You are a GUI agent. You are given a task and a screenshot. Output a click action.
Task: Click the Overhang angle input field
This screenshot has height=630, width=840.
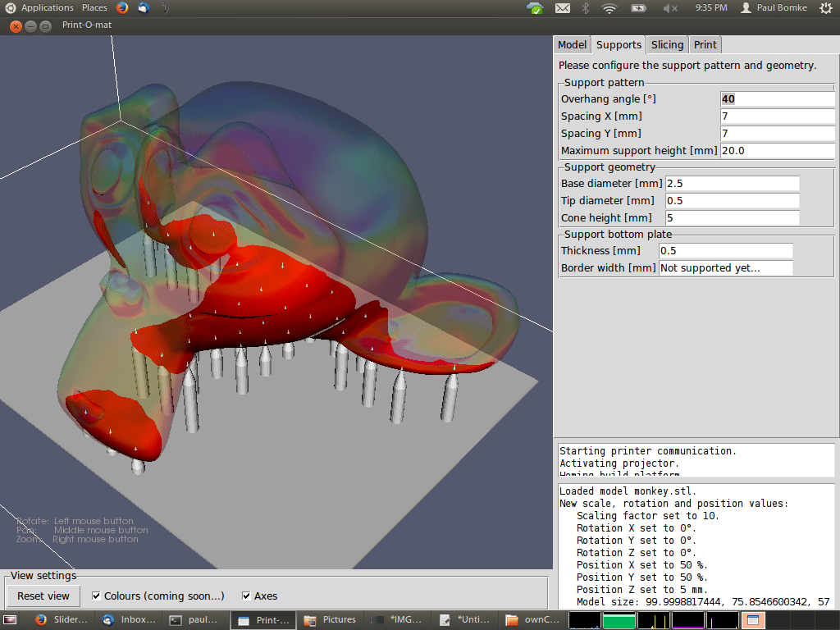click(776, 99)
